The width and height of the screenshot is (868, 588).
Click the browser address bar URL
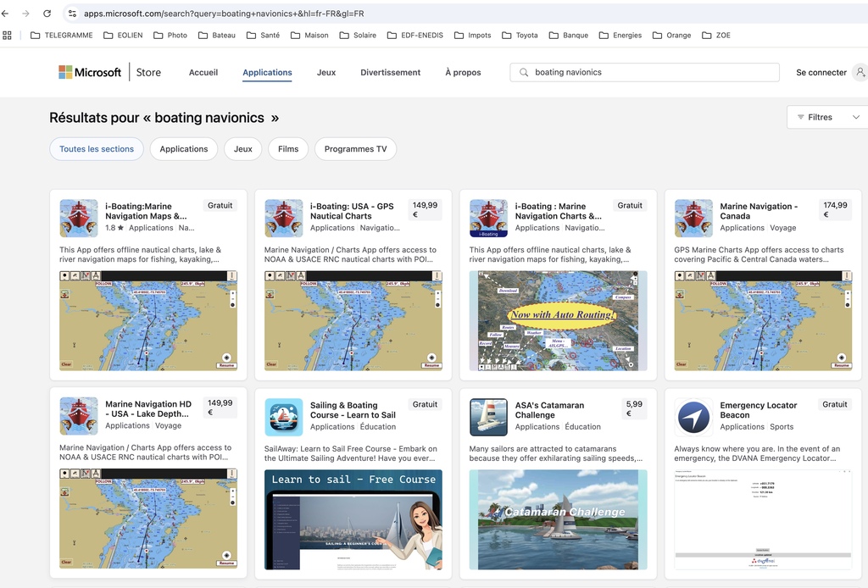pos(224,14)
